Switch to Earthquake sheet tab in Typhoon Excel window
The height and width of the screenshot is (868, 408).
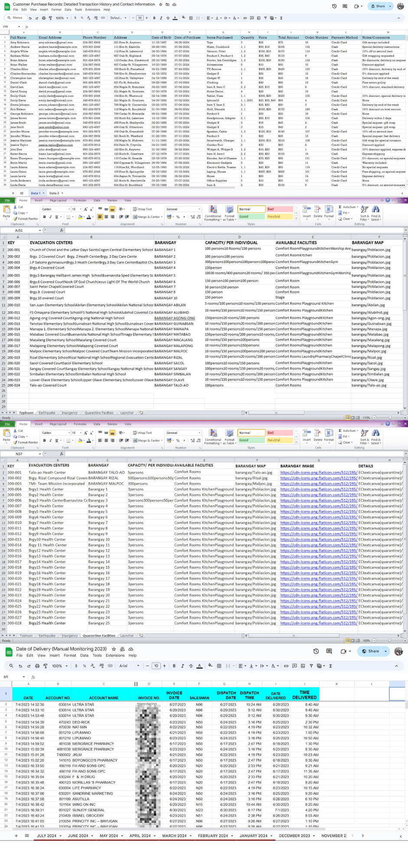[x=47, y=413]
